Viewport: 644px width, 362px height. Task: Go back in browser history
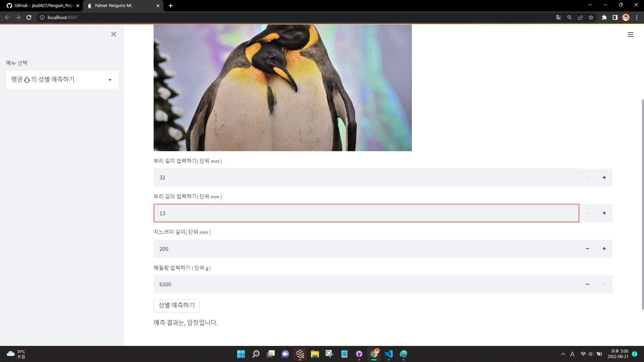point(7,17)
